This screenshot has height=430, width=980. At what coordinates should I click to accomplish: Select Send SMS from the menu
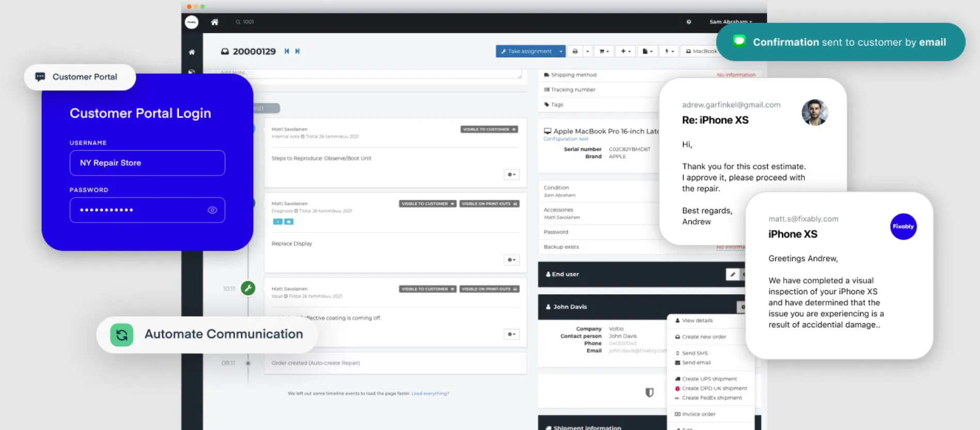tap(694, 353)
